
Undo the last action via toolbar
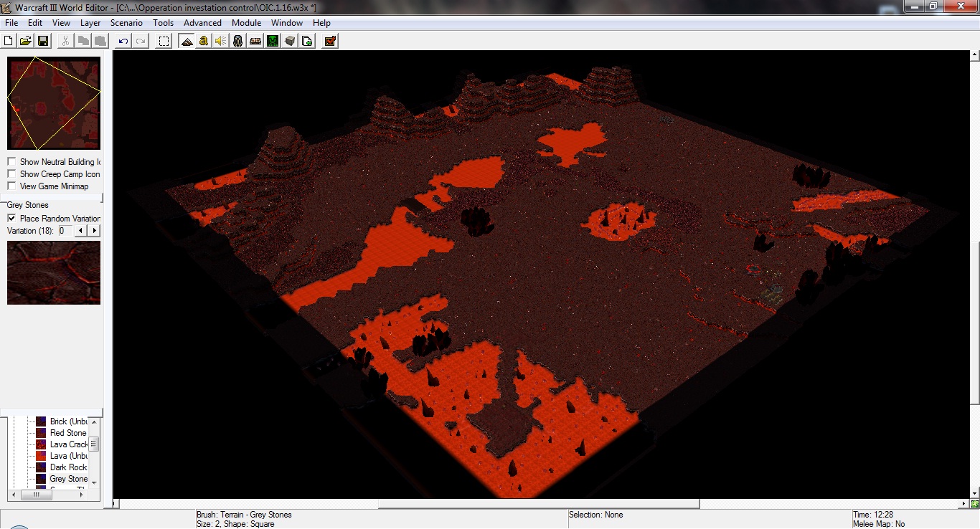pyautogui.click(x=123, y=41)
